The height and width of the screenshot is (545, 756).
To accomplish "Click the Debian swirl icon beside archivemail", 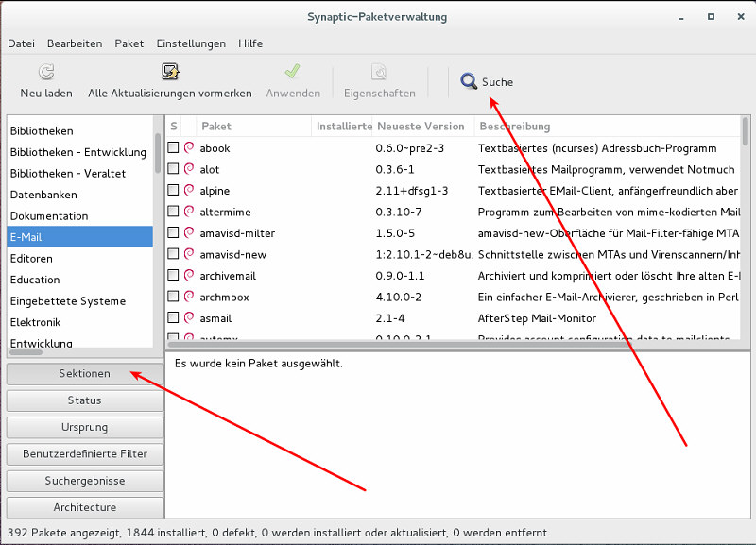I will coord(189,276).
